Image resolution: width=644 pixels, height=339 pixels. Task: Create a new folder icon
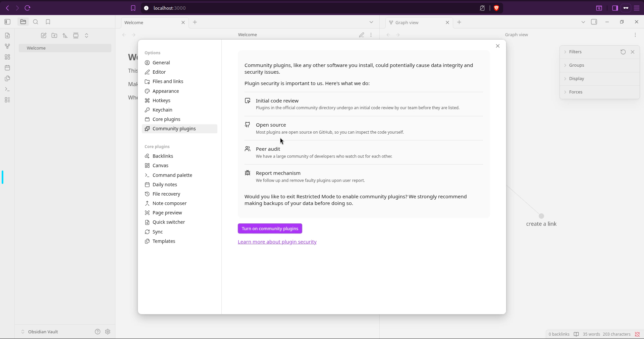[x=54, y=36]
